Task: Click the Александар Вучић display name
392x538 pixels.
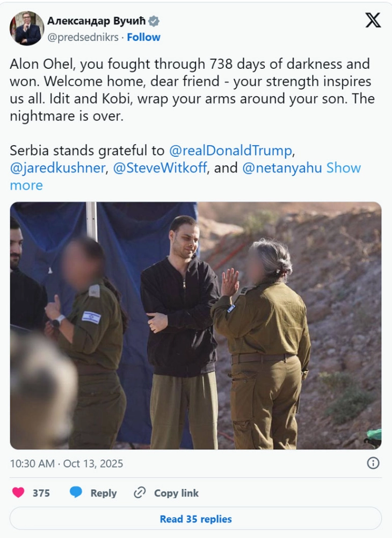Action: 96,21
